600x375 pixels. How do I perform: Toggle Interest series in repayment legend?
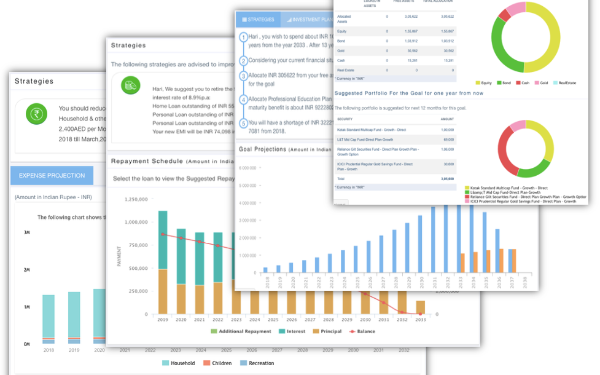[292, 331]
